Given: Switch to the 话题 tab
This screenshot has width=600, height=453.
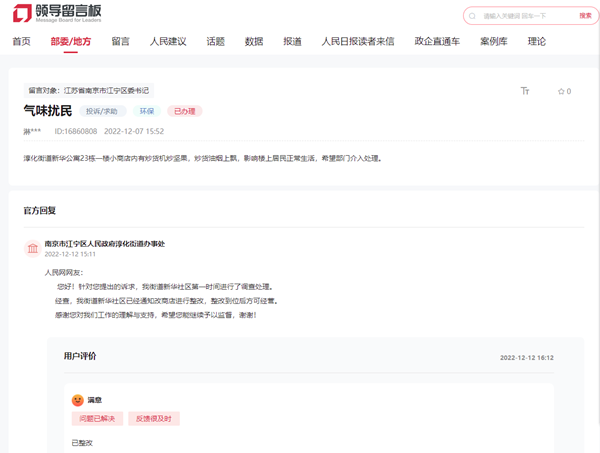Looking at the screenshot, I should (215, 41).
